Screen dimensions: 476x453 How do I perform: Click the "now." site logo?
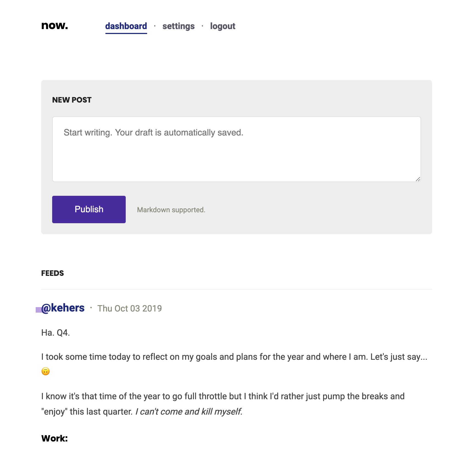[x=54, y=26]
